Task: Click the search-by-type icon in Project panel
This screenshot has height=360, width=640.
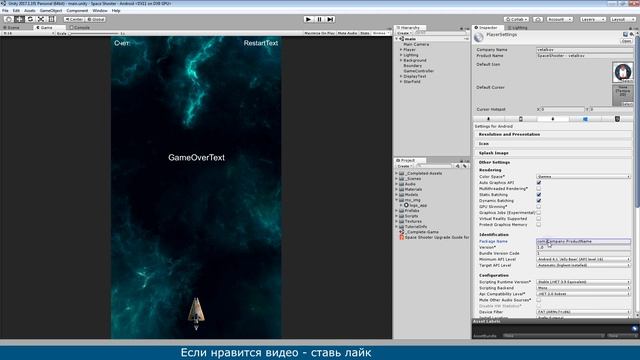Action: coord(458,166)
